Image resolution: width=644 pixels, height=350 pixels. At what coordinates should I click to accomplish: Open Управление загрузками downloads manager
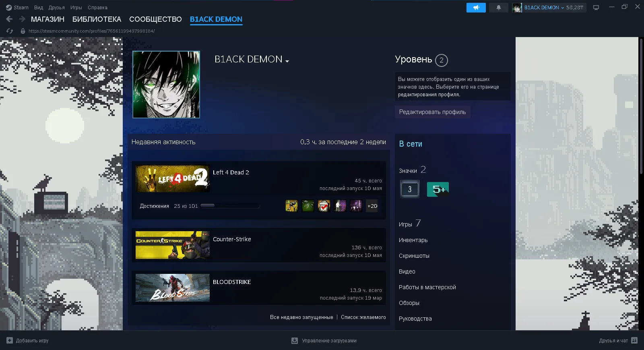pyautogui.click(x=329, y=341)
